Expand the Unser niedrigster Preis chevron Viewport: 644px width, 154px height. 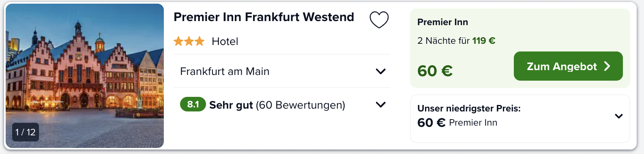click(x=619, y=116)
